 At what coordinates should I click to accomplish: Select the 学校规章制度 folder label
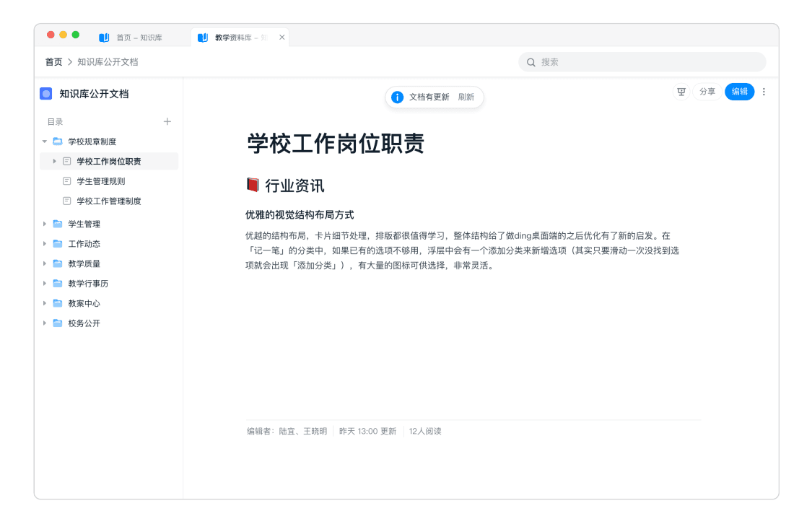tap(92, 141)
